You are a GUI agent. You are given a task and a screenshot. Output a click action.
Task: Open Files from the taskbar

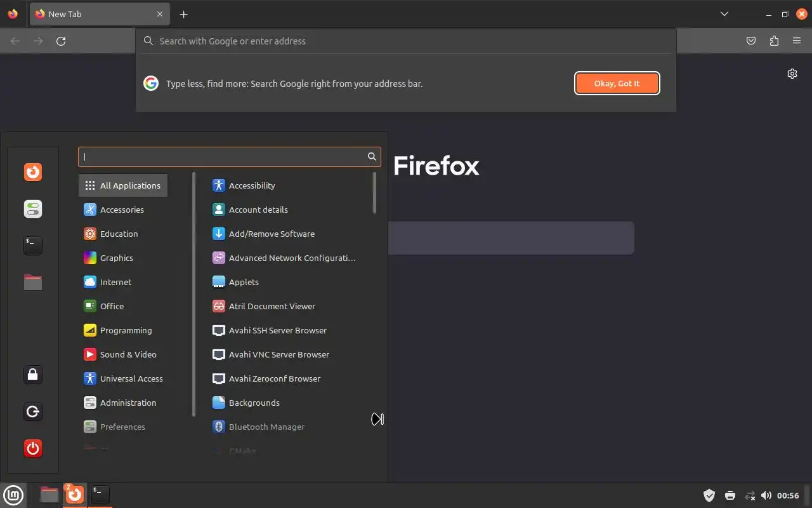pyautogui.click(x=49, y=494)
